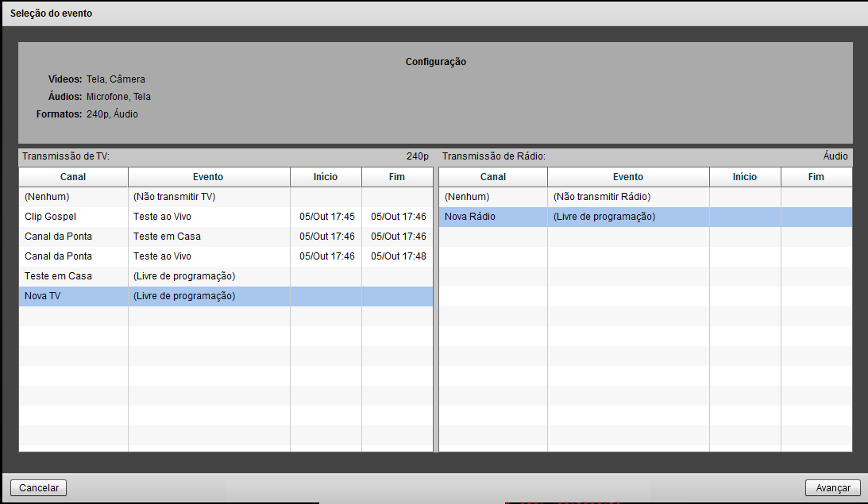The image size is (868, 504).
Task: Click Fim header in Rádio table
Action: (816, 177)
